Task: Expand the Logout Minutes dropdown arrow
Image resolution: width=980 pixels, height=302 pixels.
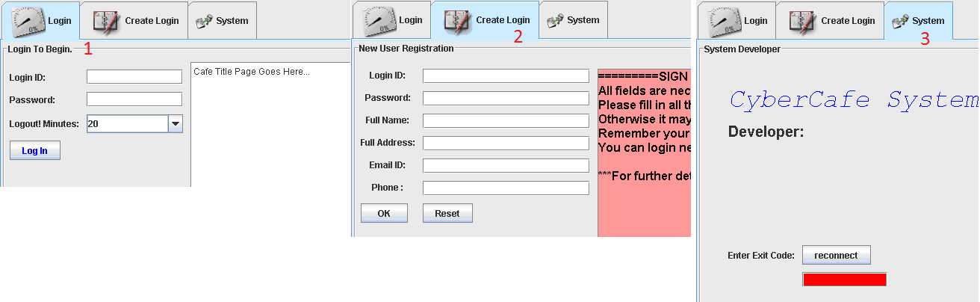Action: pos(176,124)
